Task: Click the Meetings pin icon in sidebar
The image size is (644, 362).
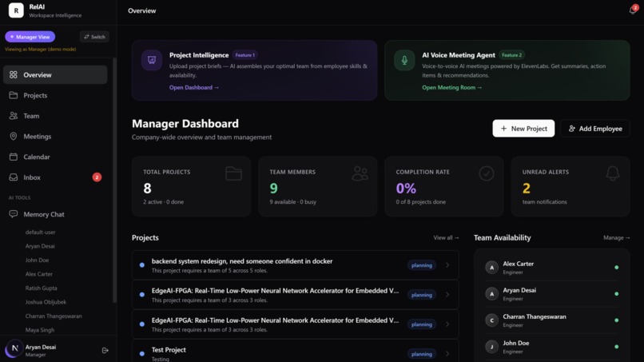Action: (14, 137)
